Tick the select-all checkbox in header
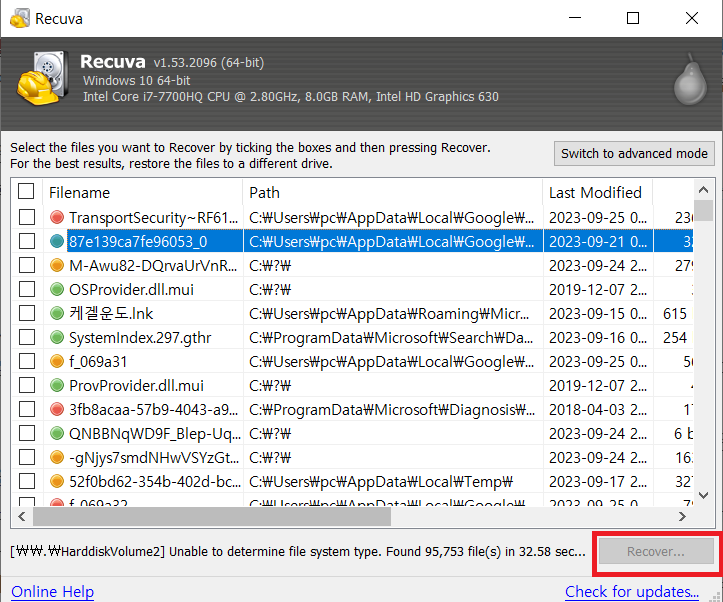 pos(26,191)
